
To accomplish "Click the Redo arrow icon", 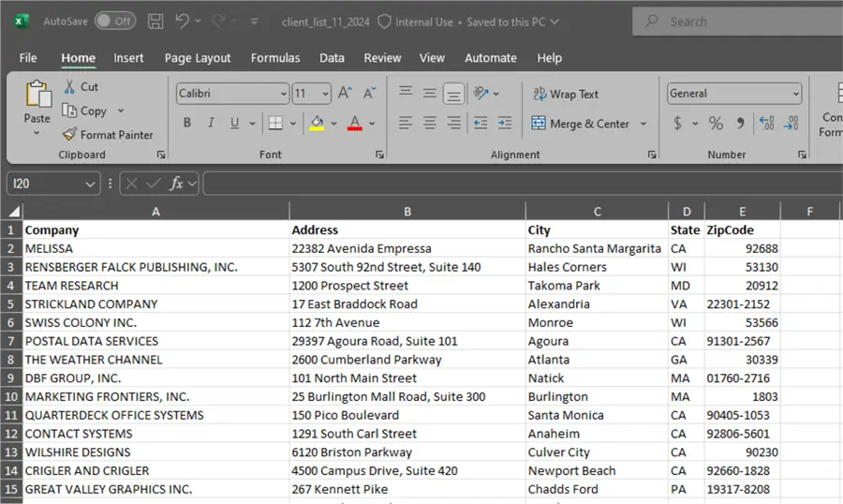I will [x=218, y=22].
